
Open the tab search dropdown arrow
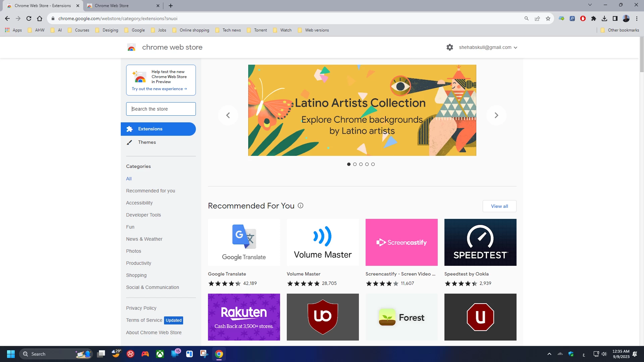[590, 5]
